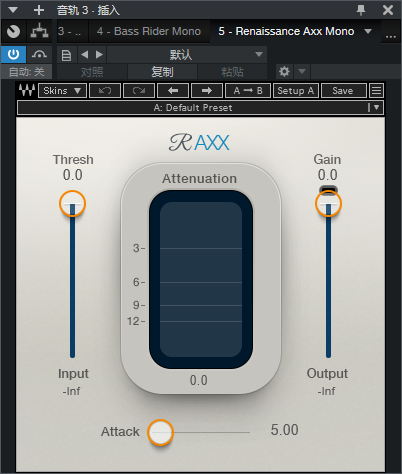Viewport: 402px width, 474px height.
Task: Toggle the 自动: 关 automation mode
Action: pos(26,72)
